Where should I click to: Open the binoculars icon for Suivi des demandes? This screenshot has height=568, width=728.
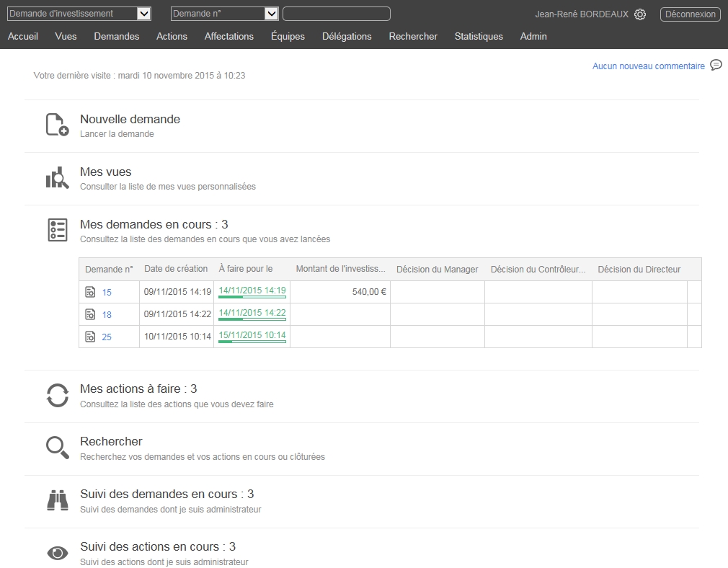[57, 500]
